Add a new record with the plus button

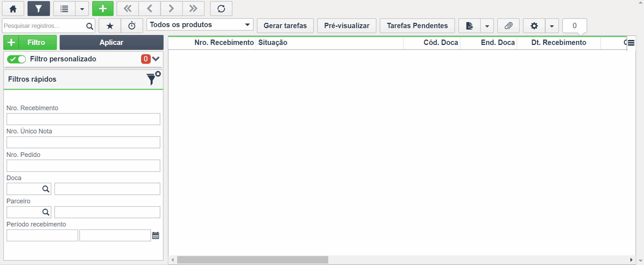(103, 9)
